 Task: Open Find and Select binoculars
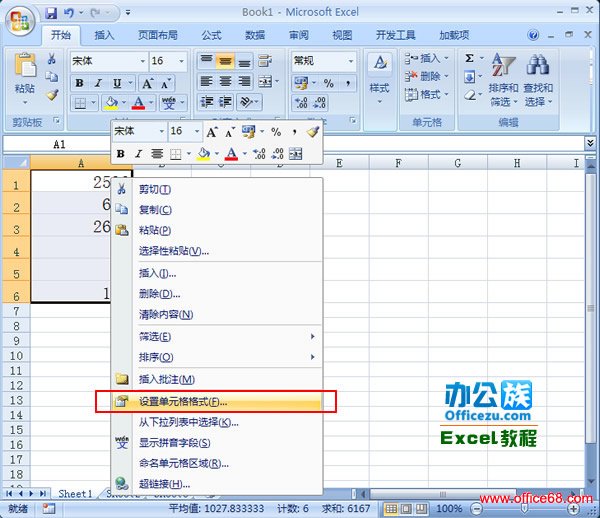click(x=538, y=80)
